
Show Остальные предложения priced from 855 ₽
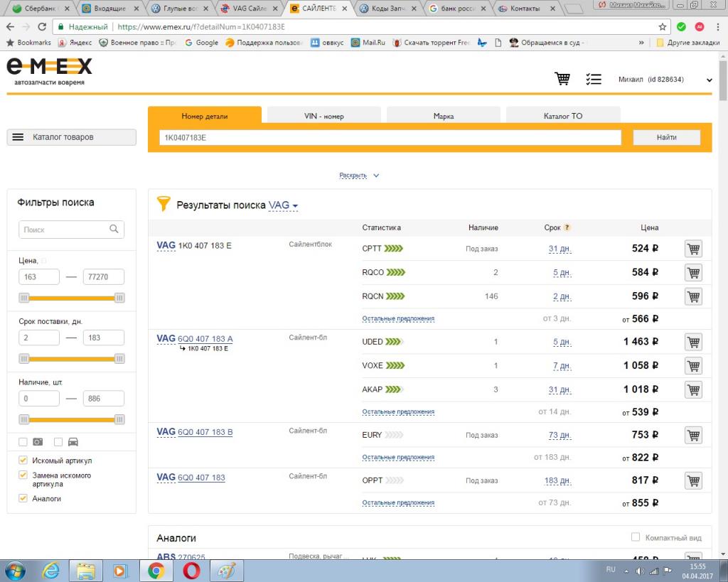pos(398,502)
